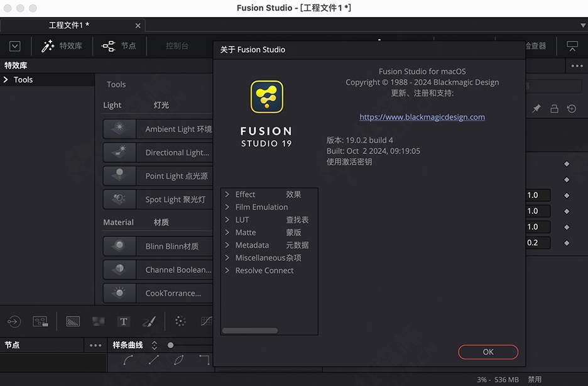Click the Directional Light tool icon
Viewport: 588px width, 386px height.
click(119, 152)
